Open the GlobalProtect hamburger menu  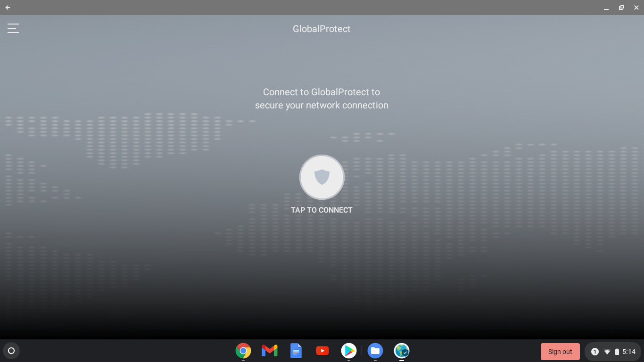point(13,28)
